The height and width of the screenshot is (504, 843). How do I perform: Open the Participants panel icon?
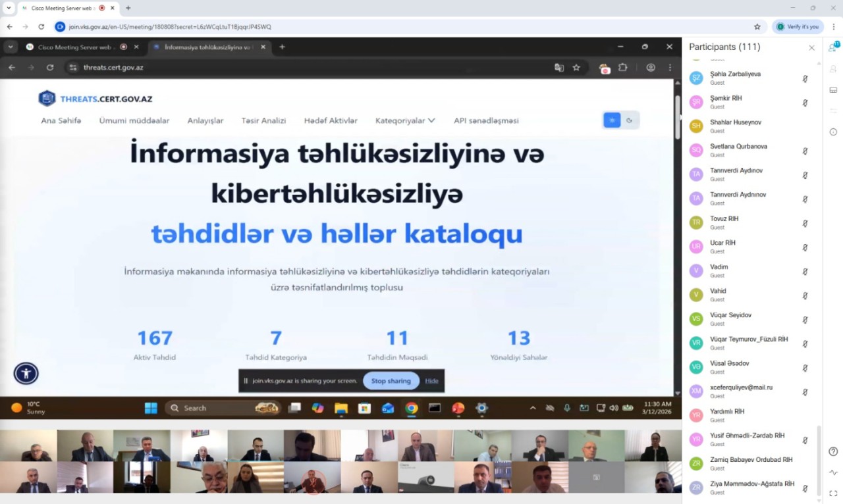[x=833, y=47]
